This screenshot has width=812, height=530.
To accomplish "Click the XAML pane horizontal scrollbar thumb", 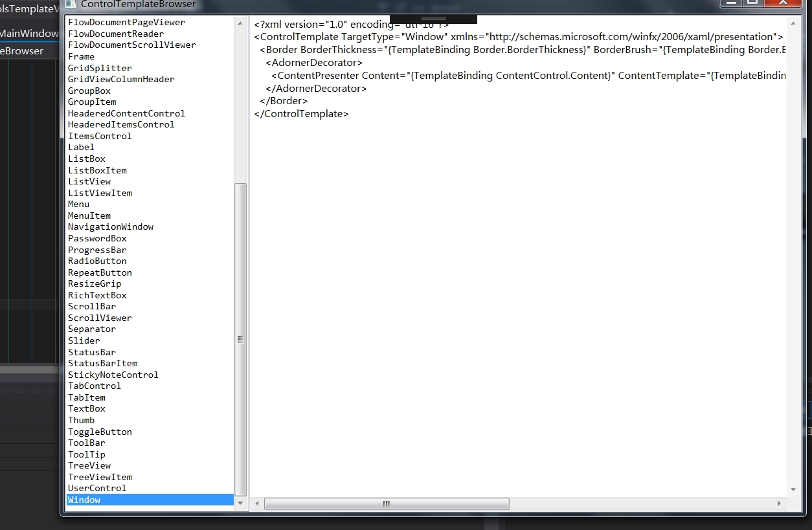I will [x=387, y=503].
